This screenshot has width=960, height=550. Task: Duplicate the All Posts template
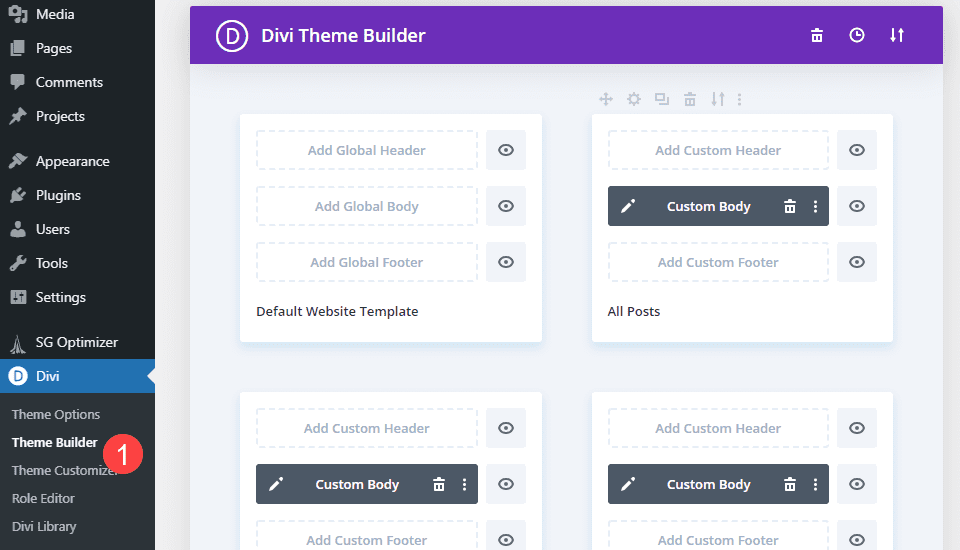tap(662, 99)
